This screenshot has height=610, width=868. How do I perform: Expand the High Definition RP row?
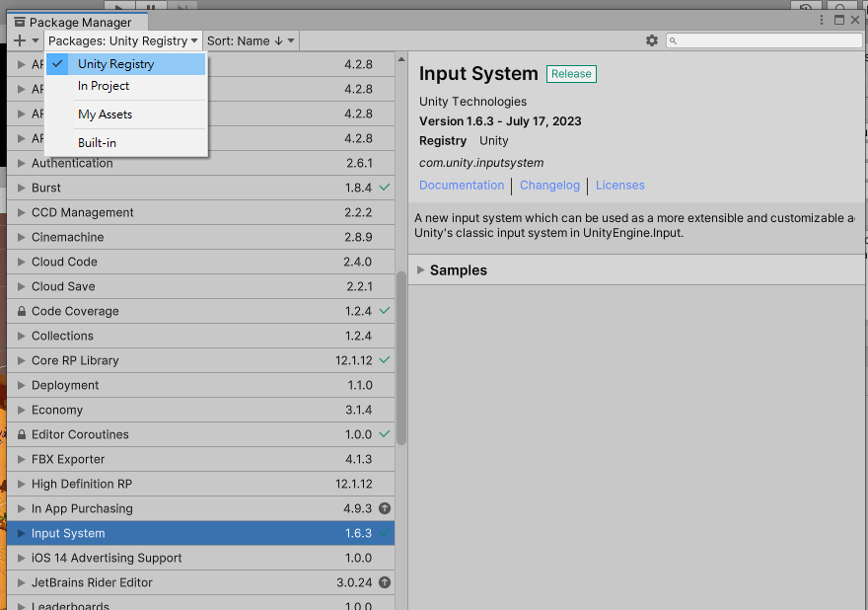pos(21,484)
